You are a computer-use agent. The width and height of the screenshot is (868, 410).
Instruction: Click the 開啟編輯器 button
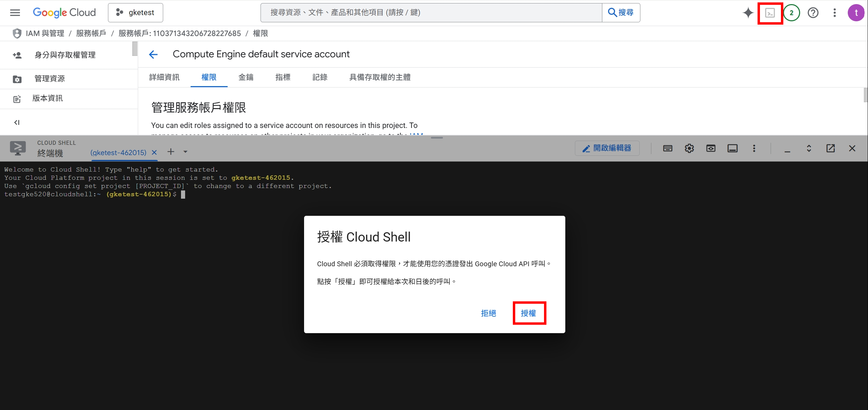coord(607,148)
